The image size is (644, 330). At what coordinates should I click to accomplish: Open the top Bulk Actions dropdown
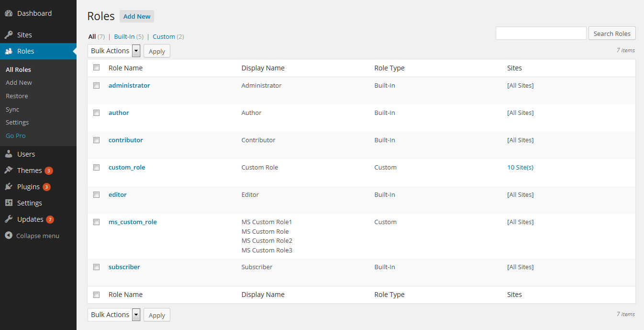pyautogui.click(x=111, y=50)
